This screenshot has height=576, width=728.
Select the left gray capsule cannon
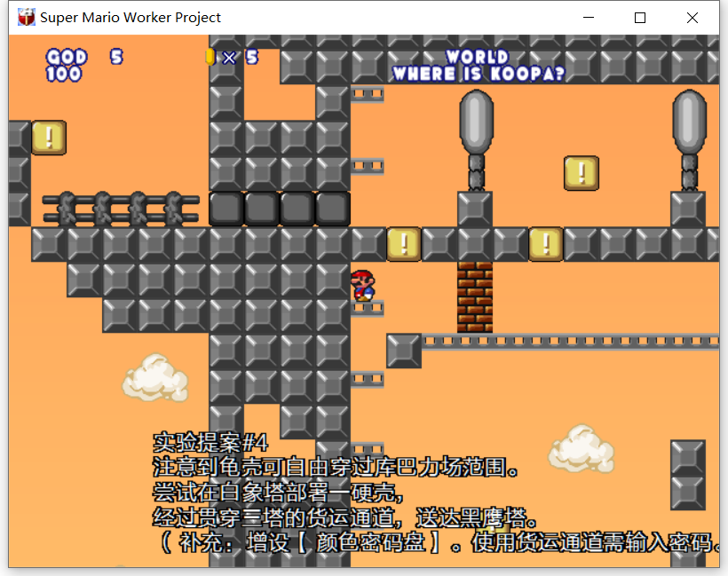click(x=476, y=139)
